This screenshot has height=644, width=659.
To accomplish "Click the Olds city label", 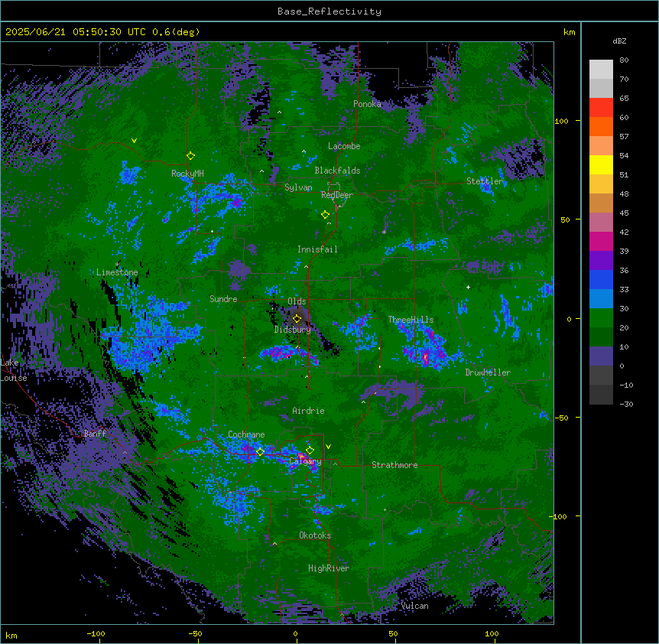I will [297, 301].
